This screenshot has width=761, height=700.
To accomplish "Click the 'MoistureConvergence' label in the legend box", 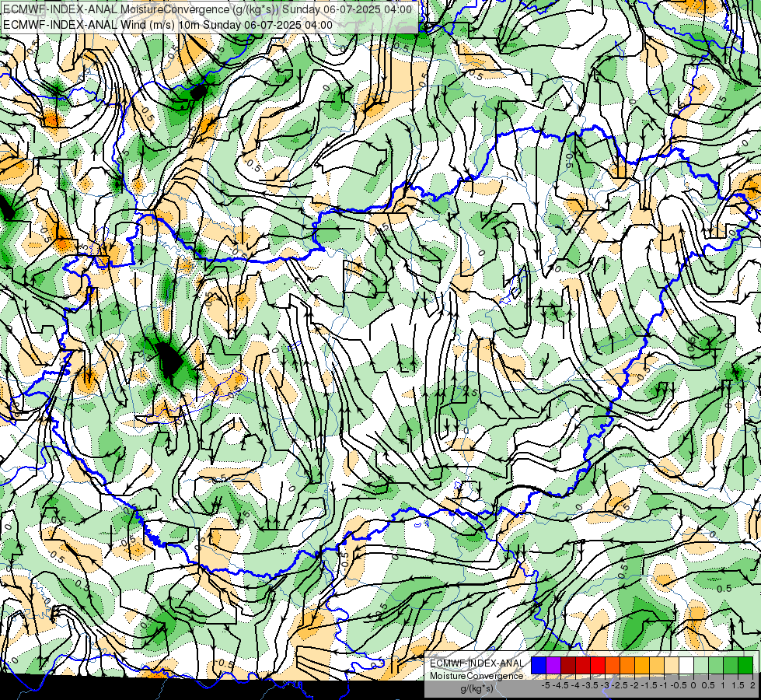I will (x=476, y=676).
